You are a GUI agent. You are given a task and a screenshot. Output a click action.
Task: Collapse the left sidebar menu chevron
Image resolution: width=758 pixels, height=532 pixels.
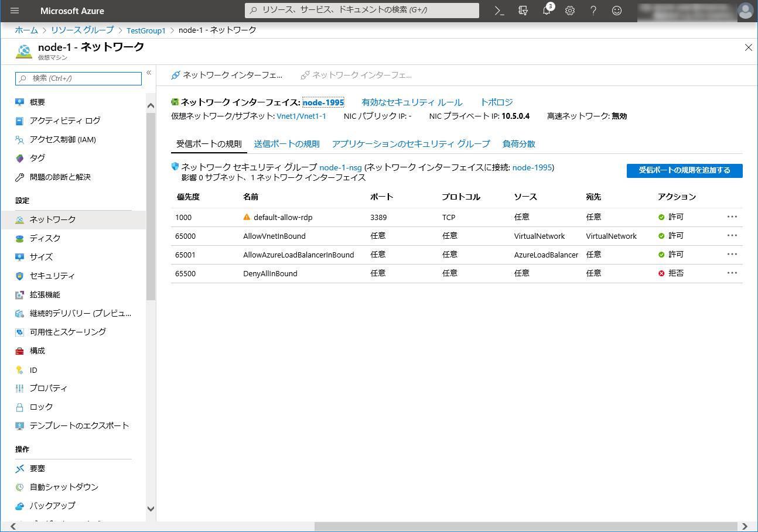click(149, 73)
